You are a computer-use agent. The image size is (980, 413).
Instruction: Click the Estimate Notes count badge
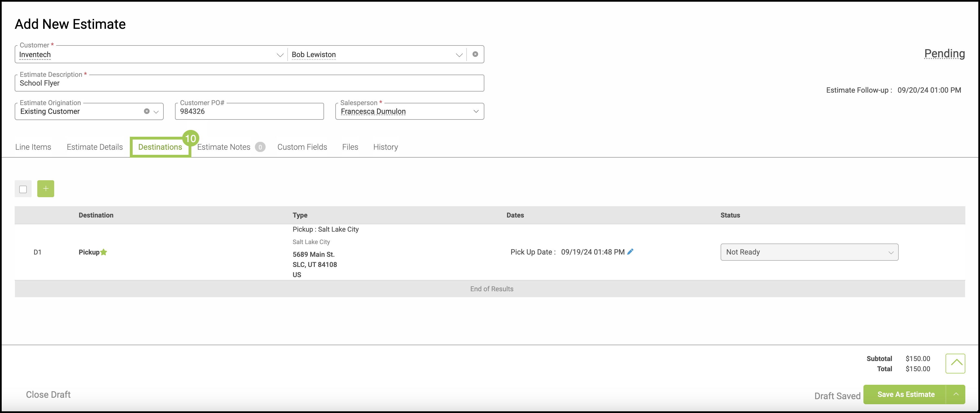[x=260, y=147]
